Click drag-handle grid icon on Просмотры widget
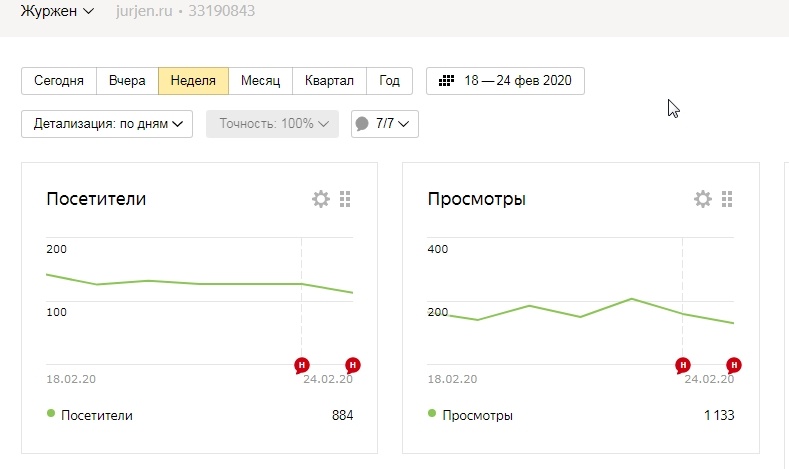 (x=727, y=199)
